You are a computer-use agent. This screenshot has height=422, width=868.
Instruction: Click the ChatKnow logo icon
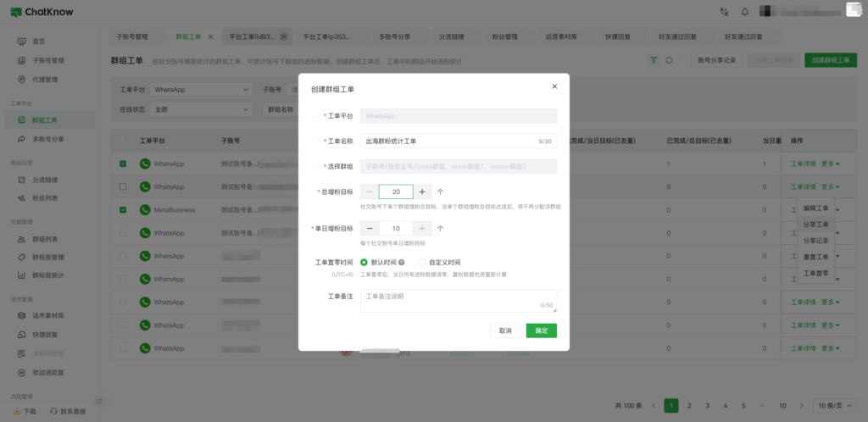tap(16, 12)
